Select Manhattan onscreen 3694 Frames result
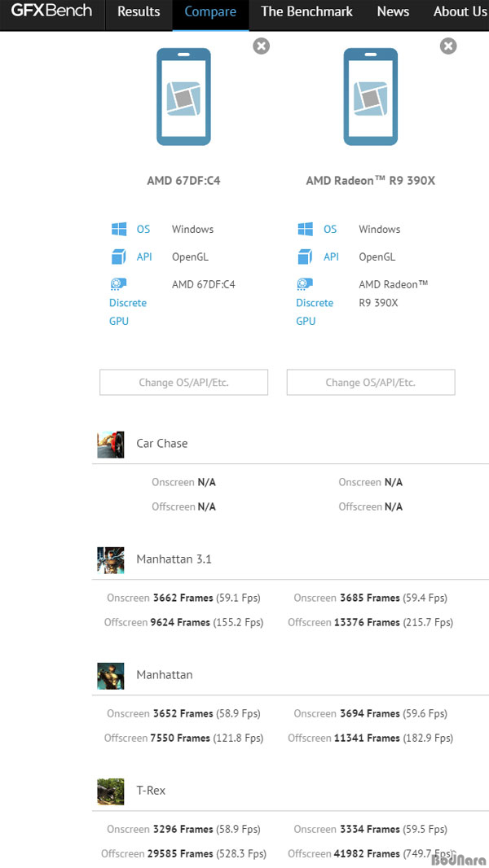This screenshot has width=489, height=868. [371, 713]
